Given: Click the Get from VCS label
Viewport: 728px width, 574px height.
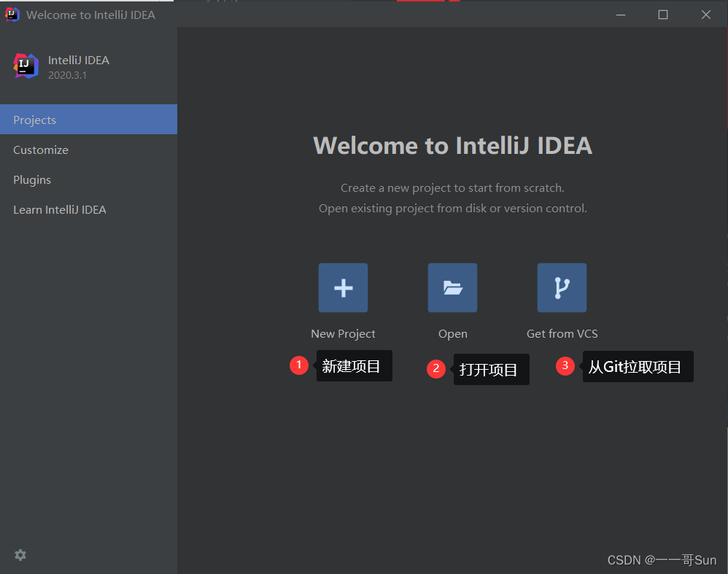Looking at the screenshot, I should tap(562, 333).
